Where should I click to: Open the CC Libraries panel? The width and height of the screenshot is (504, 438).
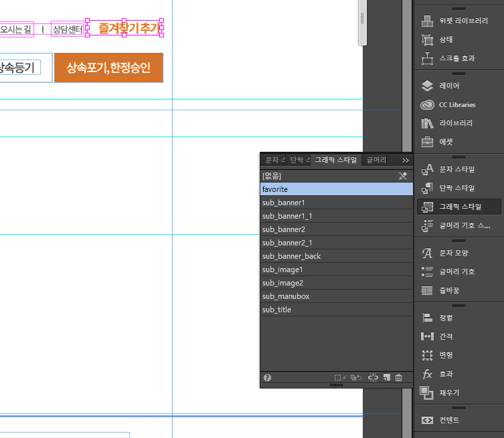(x=428, y=104)
